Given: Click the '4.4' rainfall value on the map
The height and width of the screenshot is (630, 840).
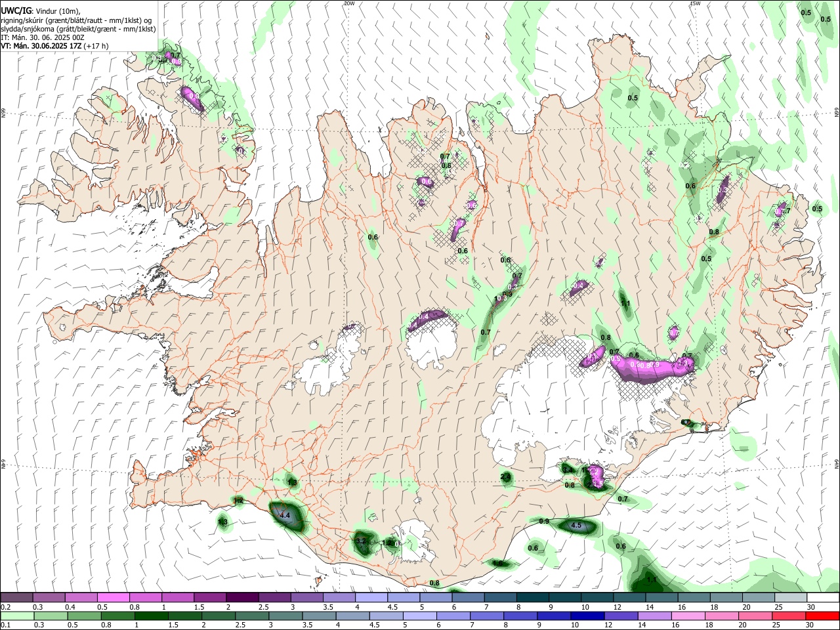Looking at the screenshot, I should (285, 516).
